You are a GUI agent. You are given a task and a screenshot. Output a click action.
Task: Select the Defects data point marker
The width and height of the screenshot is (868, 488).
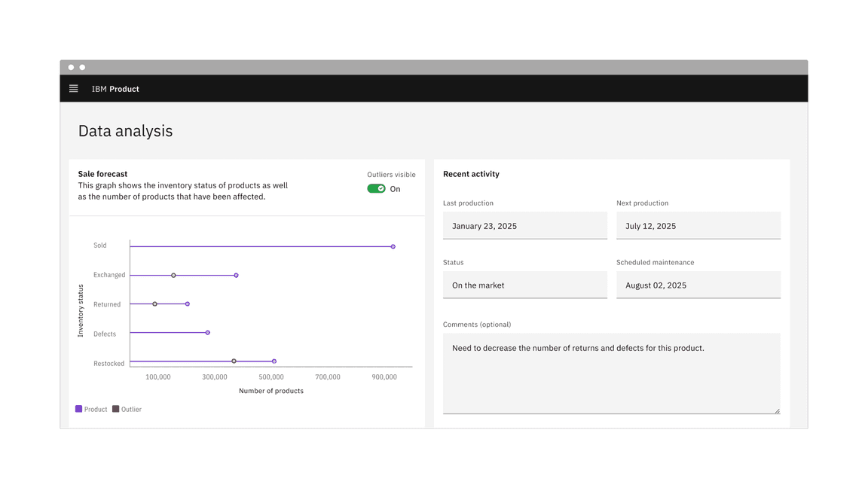coord(208,333)
